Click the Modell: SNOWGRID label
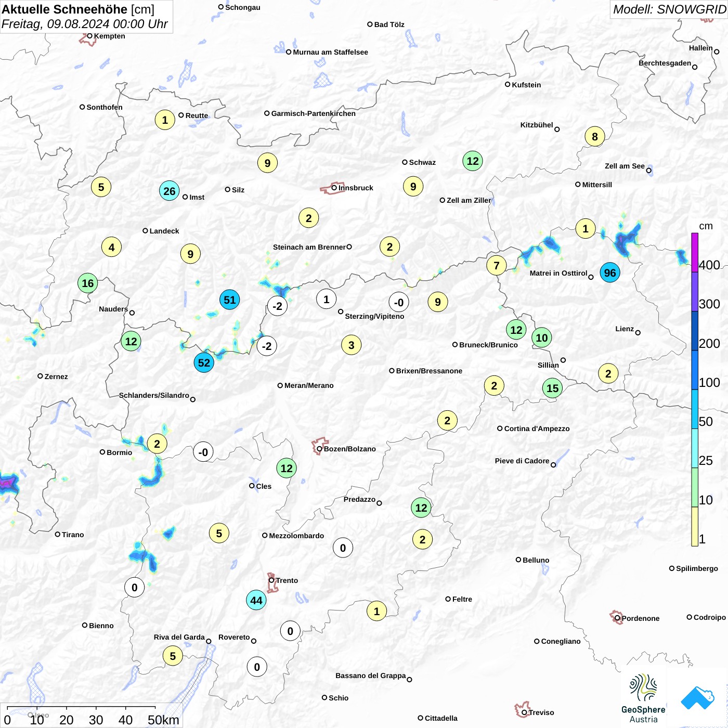The height and width of the screenshot is (728, 728). (669, 9)
